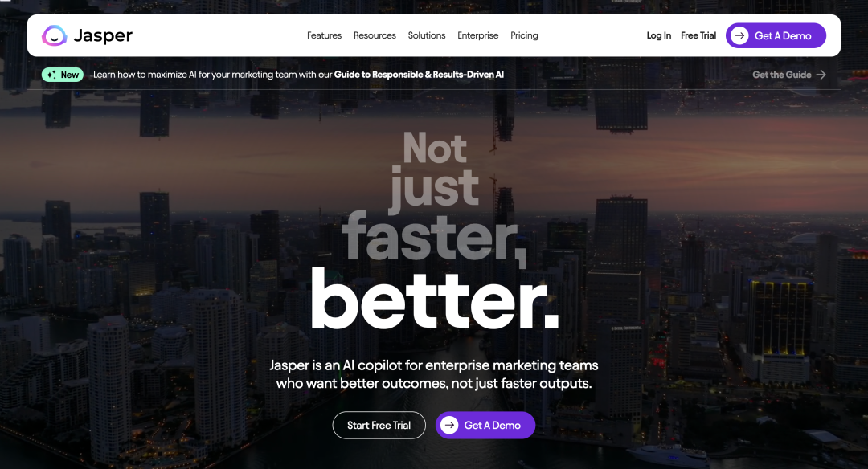Image resolution: width=868 pixels, height=469 pixels.
Task: Click the Jasper AI copilot description text
Action: tap(434, 374)
